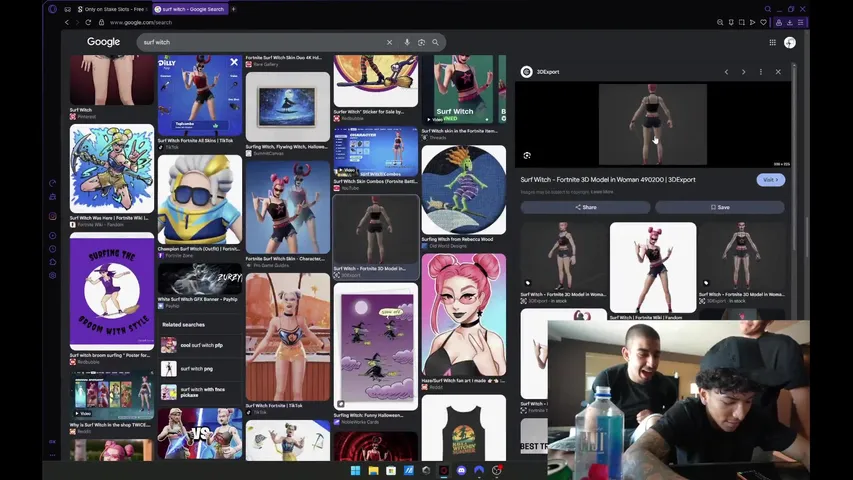Click the 3DExport source name

click(548, 72)
